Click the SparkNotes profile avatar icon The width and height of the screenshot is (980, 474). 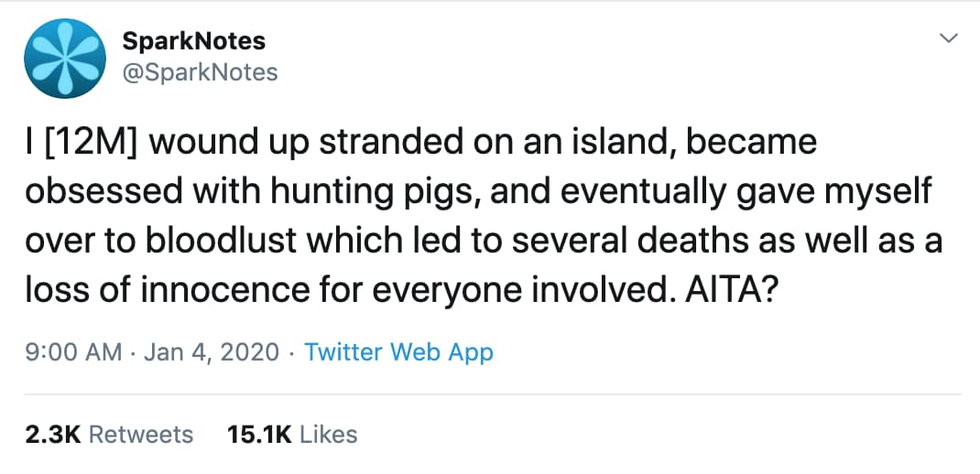point(64,58)
